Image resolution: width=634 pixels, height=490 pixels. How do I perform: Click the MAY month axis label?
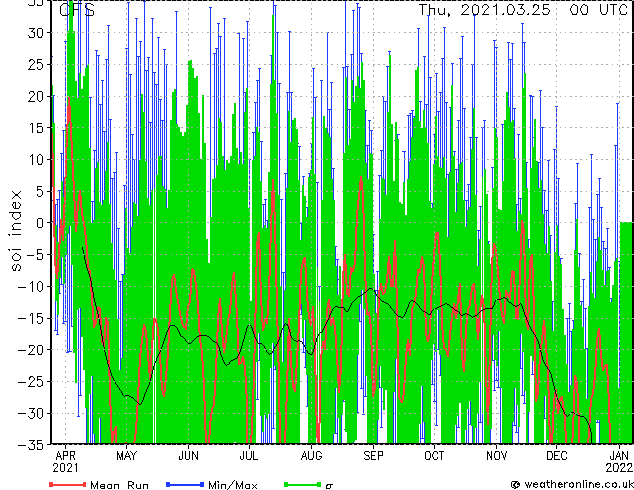coord(127,456)
